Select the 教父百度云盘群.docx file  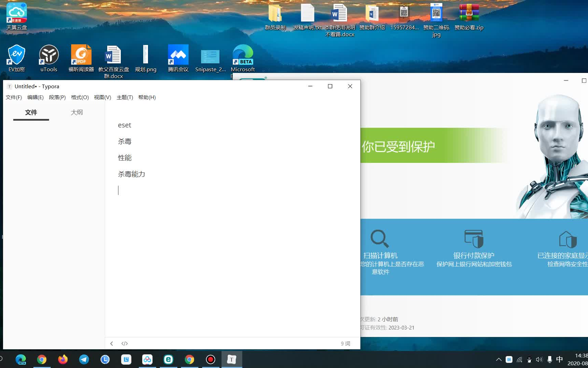pos(113,62)
